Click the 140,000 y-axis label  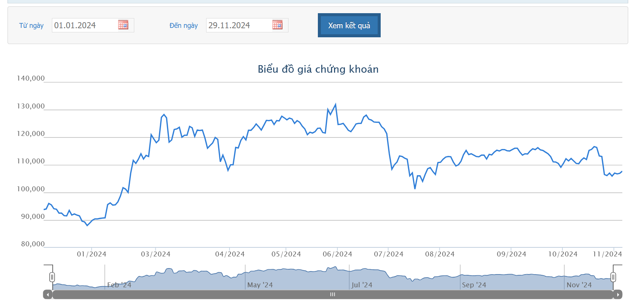click(x=31, y=78)
